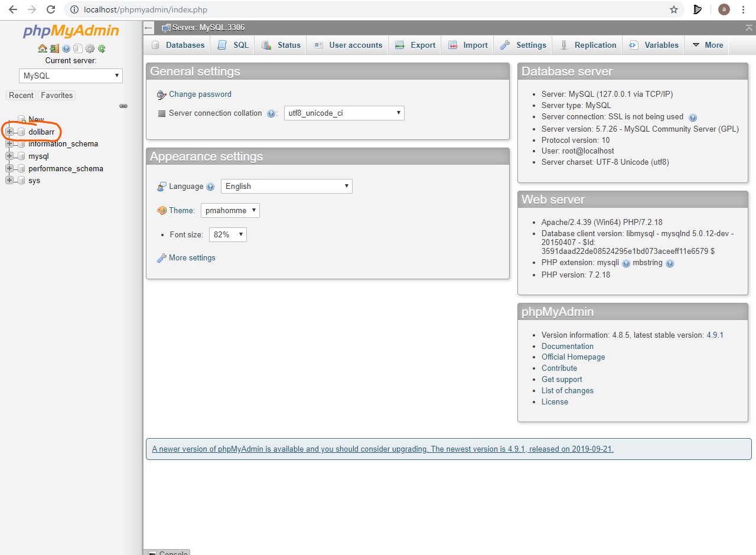Click the database icon beside mysql

tap(21, 156)
